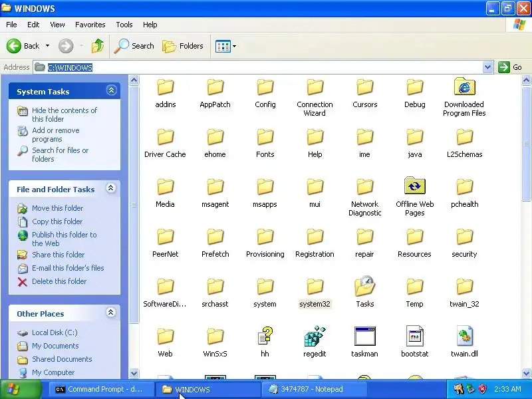Viewport: 532px width, 399px height.
Task: Click Search for files or folders link
Action: point(60,154)
